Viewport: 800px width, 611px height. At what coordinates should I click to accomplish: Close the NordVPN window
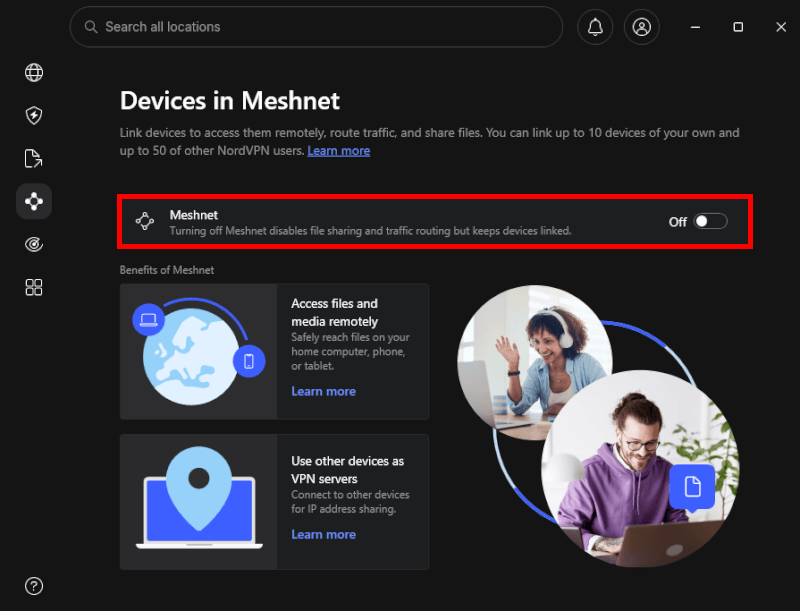point(781,27)
